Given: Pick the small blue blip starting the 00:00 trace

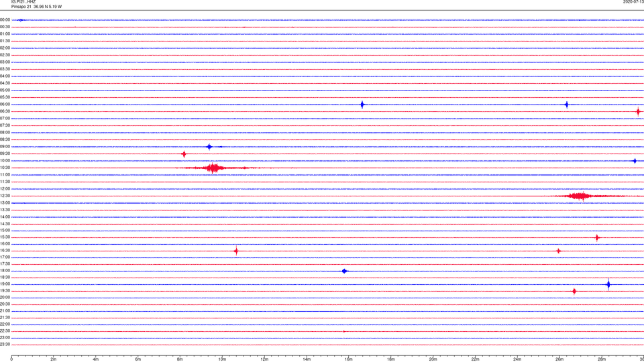Looking at the screenshot, I should (x=21, y=19).
